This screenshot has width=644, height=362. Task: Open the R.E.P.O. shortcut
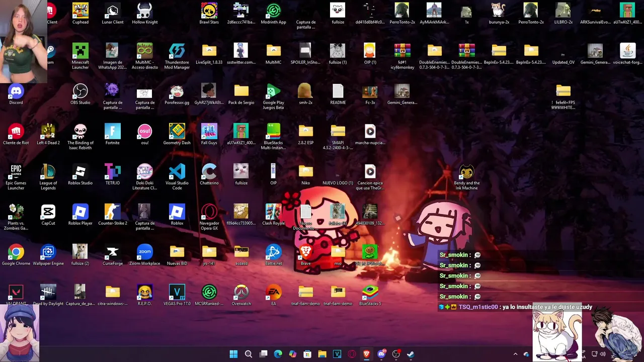(x=145, y=295)
